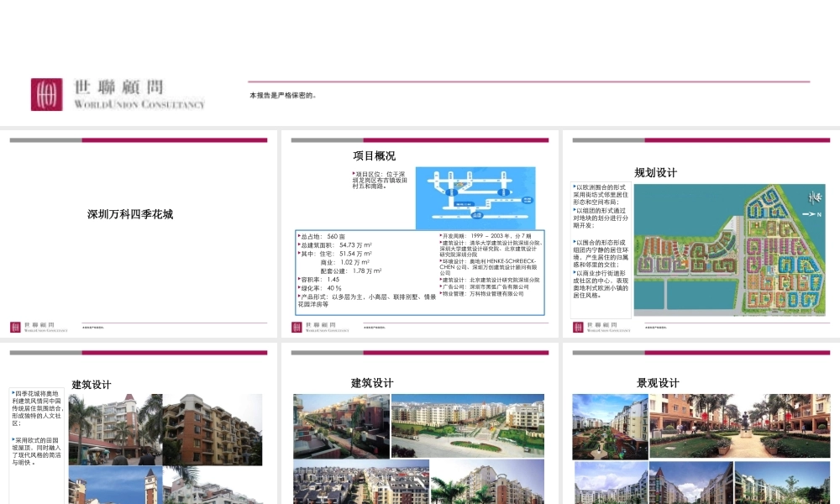Click the confidential notice text 本报告是严格保密的
The image size is (840, 504).
pyautogui.click(x=283, y=96)
